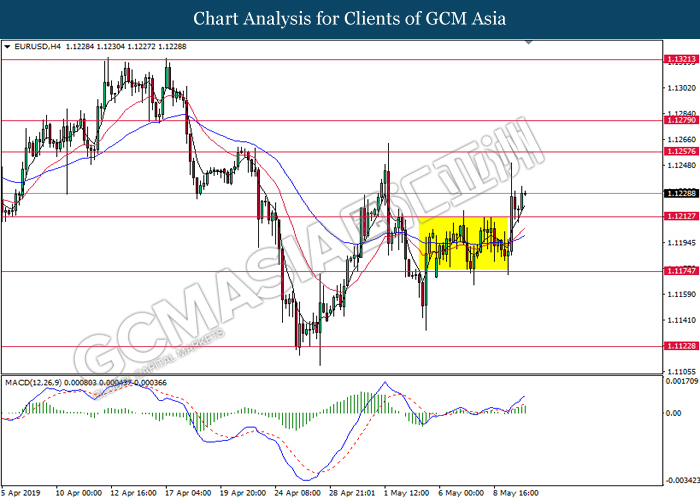Click the 24 Apr 08:00 time label
The width and height of the screenshot is (700, 500).
[x=297, y=493]
